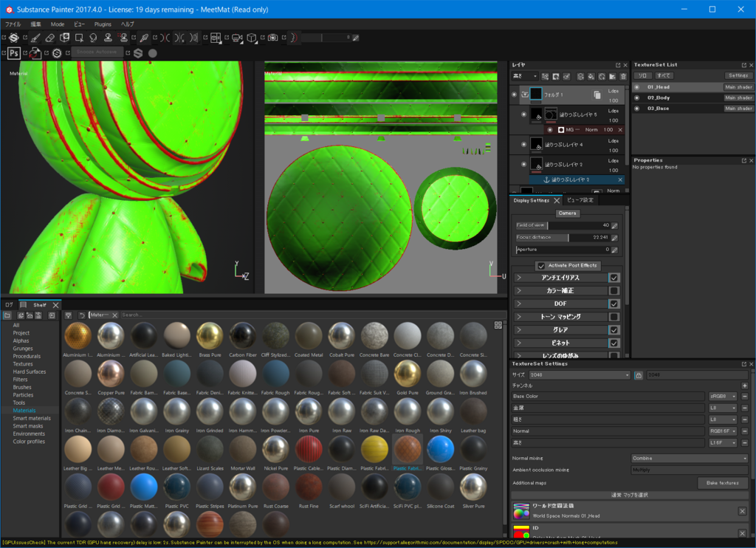The width and height of the screenshot is (756, 548).
Task: Select the 03_Base texture set radio
Action: 637,109
